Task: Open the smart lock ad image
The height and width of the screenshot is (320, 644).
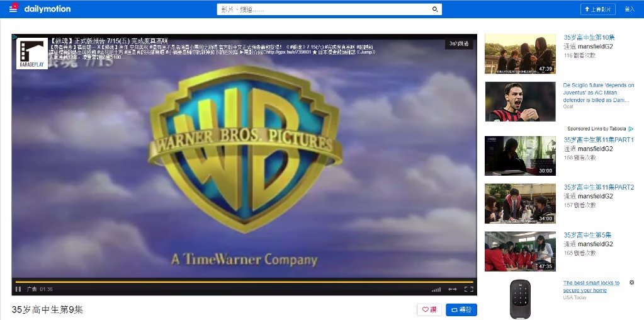Action: 520,299
